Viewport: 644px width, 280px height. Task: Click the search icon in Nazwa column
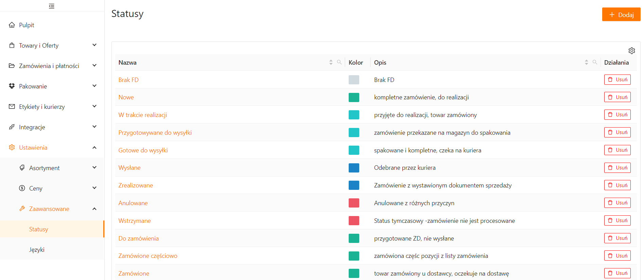pyautogui.click(x=339, y=62)
